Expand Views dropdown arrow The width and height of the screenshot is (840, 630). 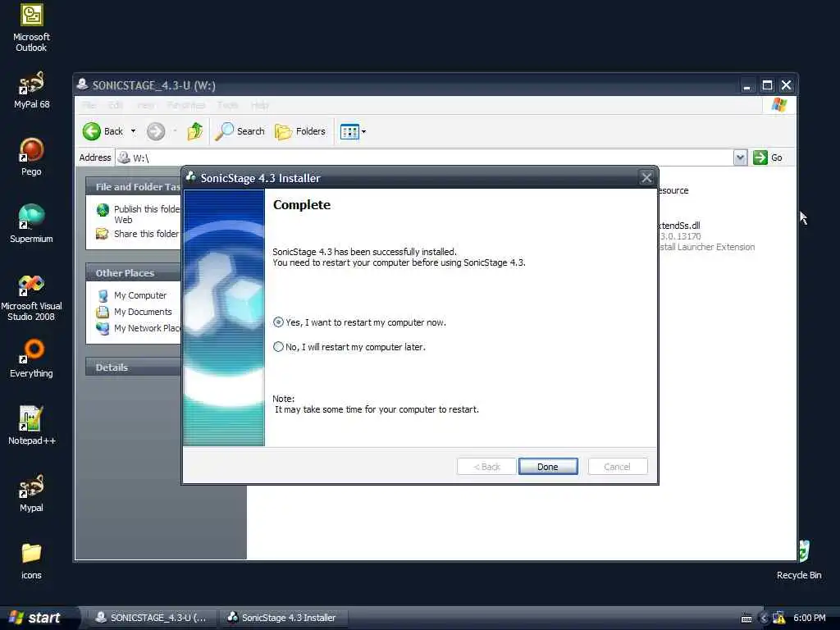coord(363,131)
